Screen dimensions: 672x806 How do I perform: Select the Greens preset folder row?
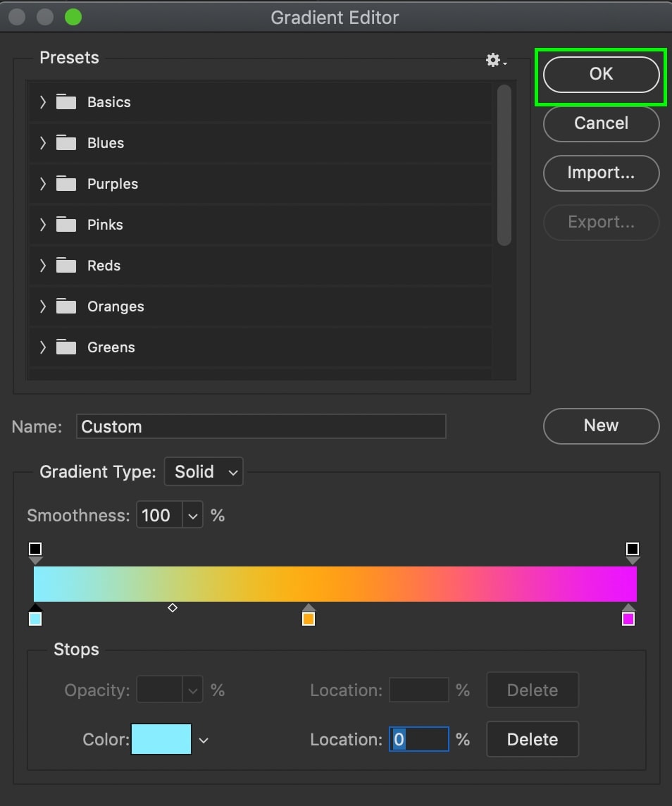[261, 347]
